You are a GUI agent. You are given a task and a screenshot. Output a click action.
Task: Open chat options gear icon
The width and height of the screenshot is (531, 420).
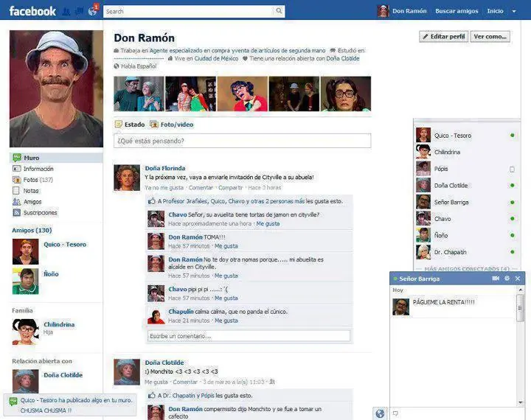pyautogui.click(x=507, y=279)
